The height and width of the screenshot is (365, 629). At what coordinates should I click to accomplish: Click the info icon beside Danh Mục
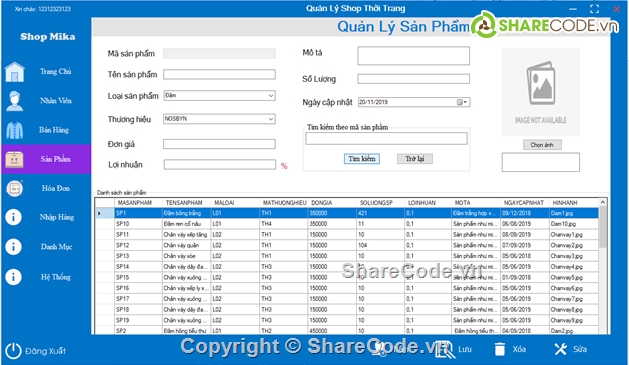tap(14, 247)
